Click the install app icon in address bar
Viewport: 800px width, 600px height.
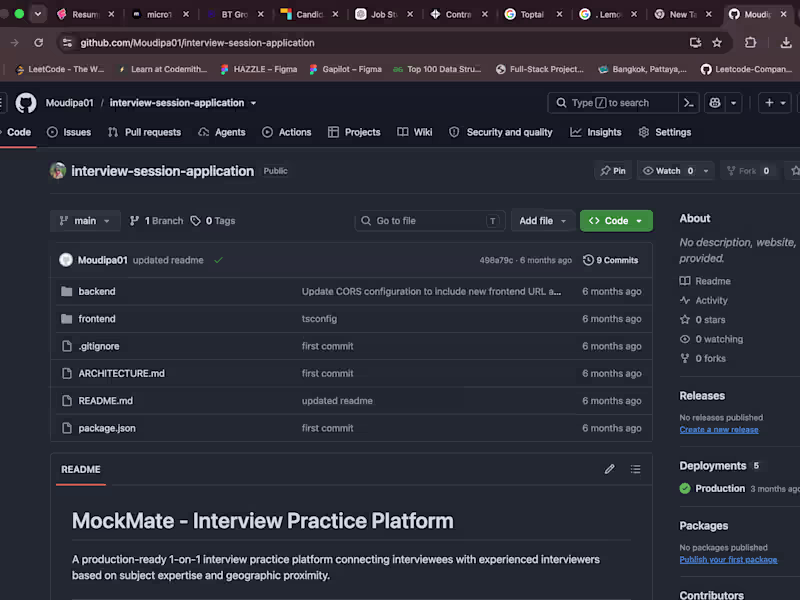(695, 43)
